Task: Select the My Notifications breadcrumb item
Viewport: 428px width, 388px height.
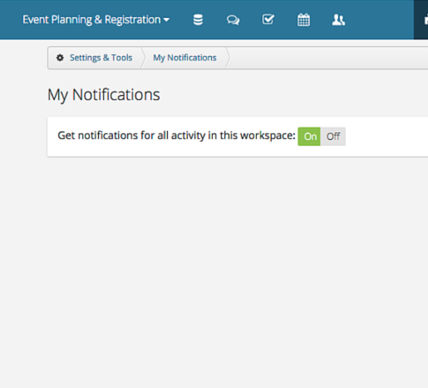Action: tap(185, 58)
